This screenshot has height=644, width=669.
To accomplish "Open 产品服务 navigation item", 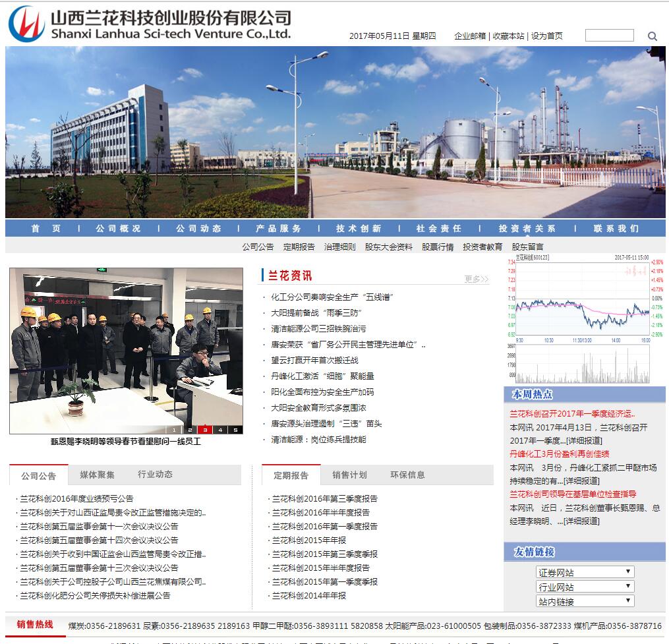I will [x=279, y=228].
